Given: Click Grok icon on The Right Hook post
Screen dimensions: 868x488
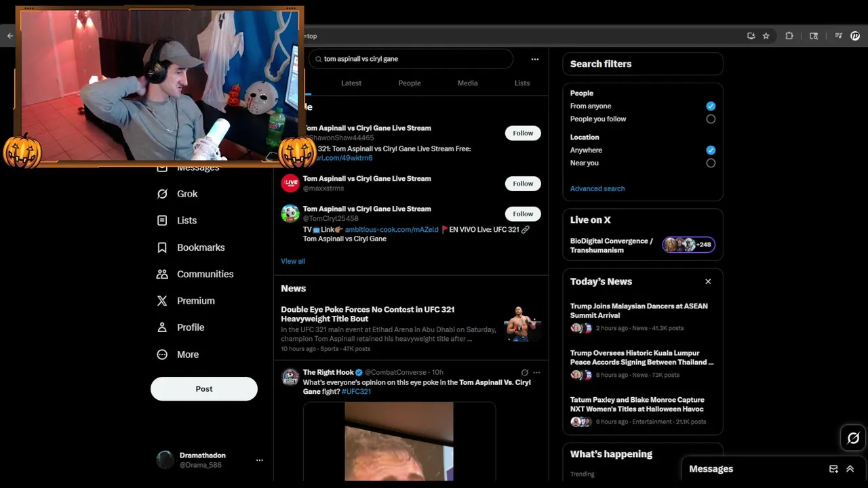Looking at the screenshot, I should click(x=524, y=372).
